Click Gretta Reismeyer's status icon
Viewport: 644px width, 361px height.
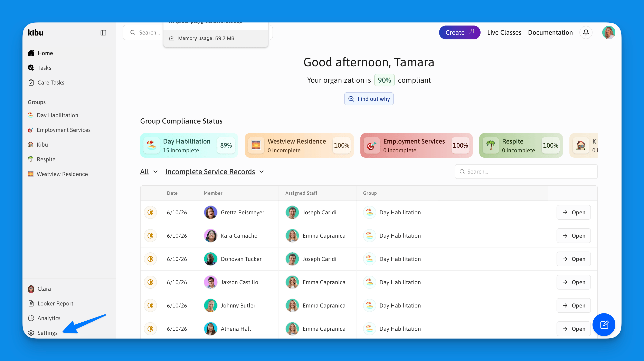[x=150, y=212]
